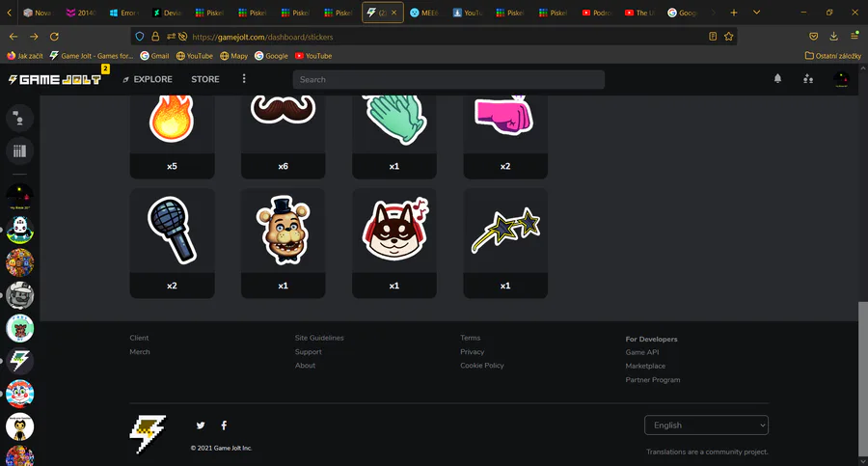The height and width of the screenshot is (466, 868).
Task: Go back in the browser
Action: tap(14, 37)
